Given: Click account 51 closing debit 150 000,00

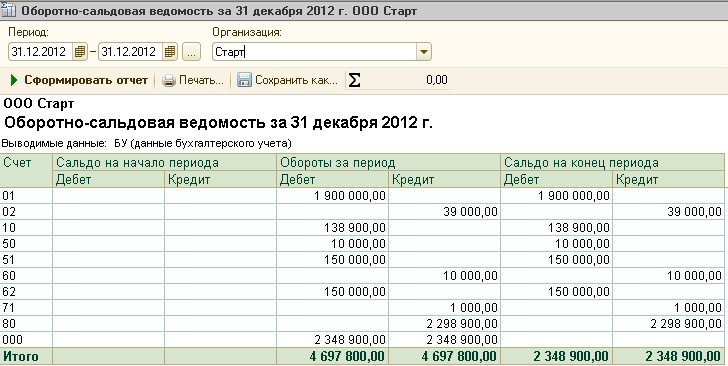Looking at the screenshot, I should (578, 260).
